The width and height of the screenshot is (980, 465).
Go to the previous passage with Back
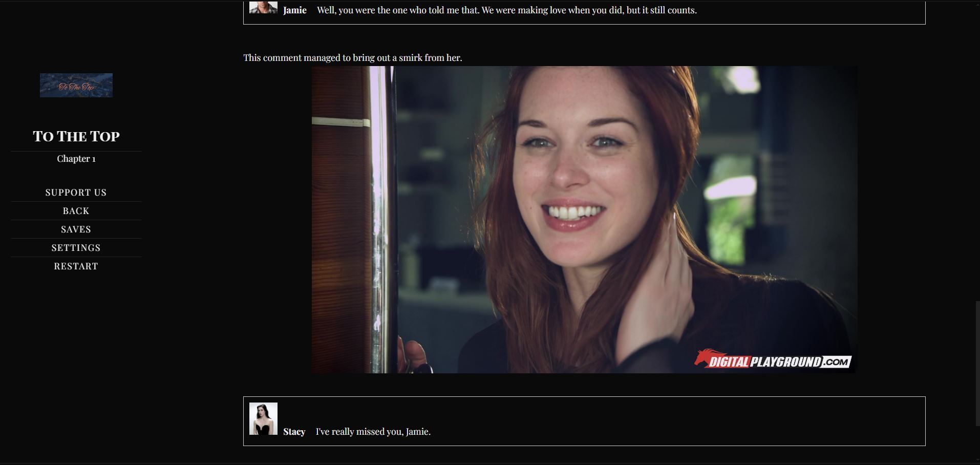(x=76, y=211)
